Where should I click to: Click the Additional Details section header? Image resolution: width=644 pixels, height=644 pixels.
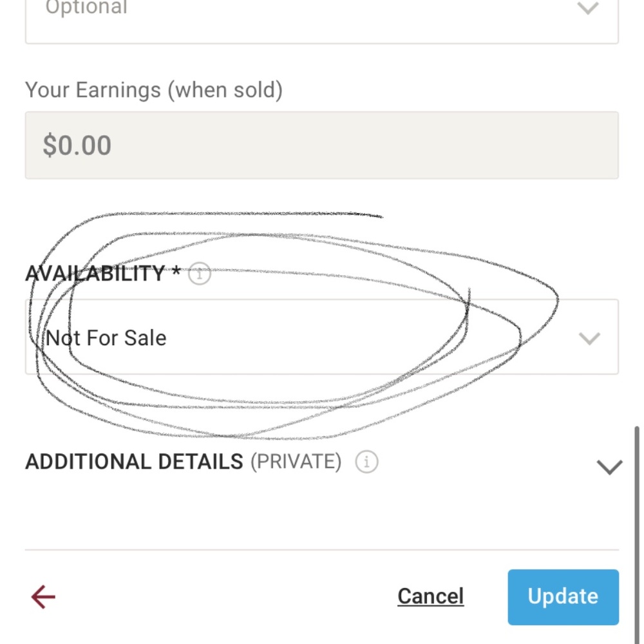point(134,462)
